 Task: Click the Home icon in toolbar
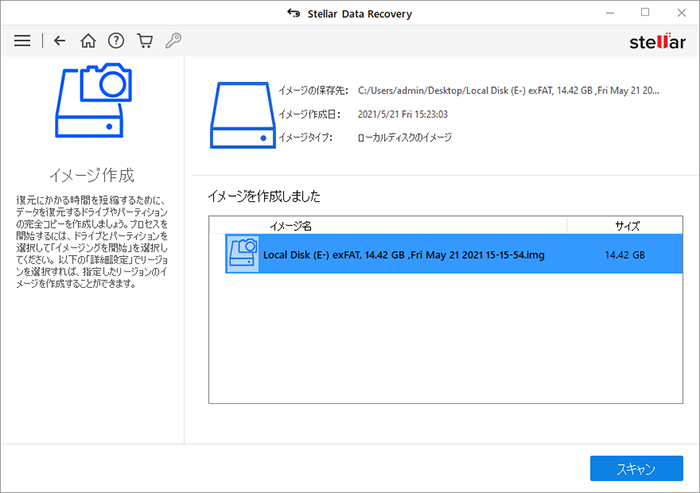(x=88, y=41)
